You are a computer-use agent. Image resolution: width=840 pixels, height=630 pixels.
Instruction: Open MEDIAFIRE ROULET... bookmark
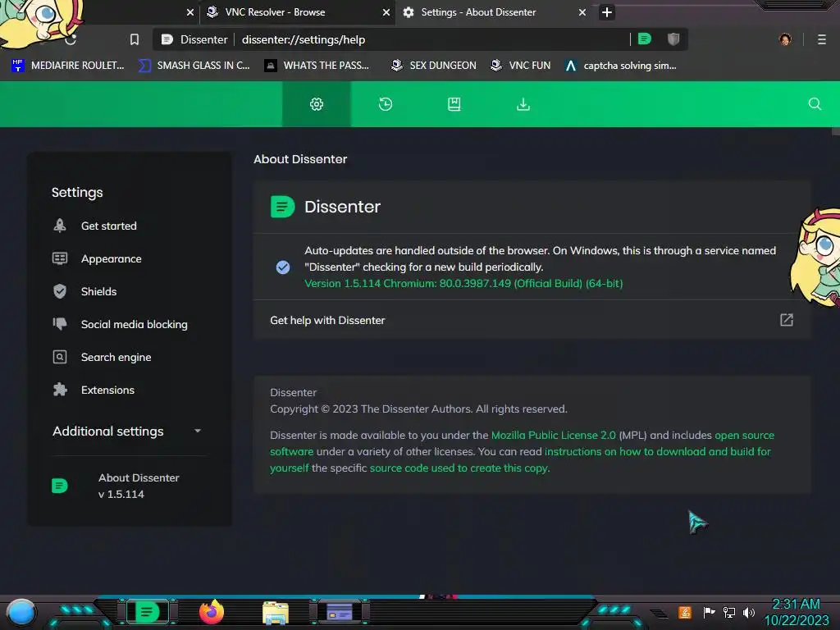(67, 66)
